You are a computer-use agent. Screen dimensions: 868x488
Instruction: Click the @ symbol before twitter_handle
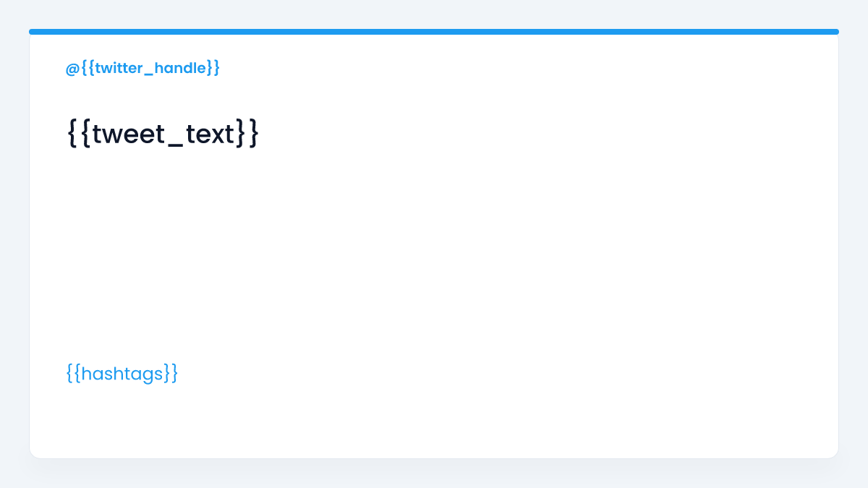(x=72, y=69)
